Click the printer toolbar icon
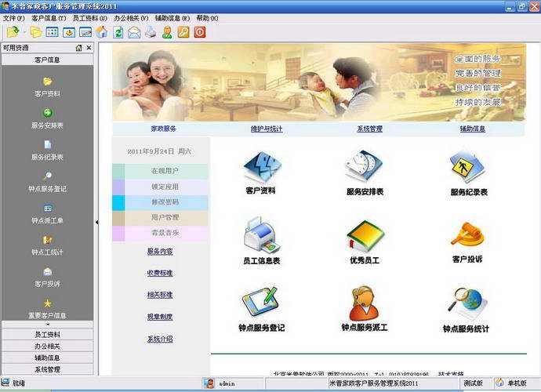This screenshot has width=541, height=392. click(x=151, y=32)
